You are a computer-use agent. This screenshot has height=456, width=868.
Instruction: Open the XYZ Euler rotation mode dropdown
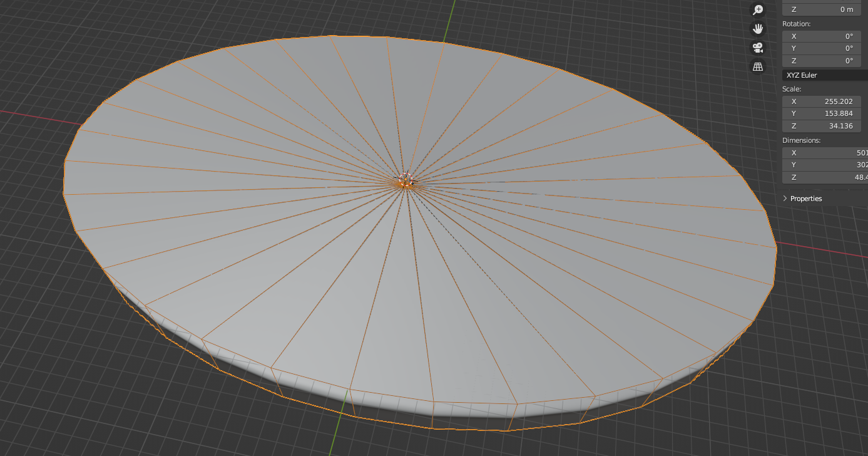(x=825, y=75)
